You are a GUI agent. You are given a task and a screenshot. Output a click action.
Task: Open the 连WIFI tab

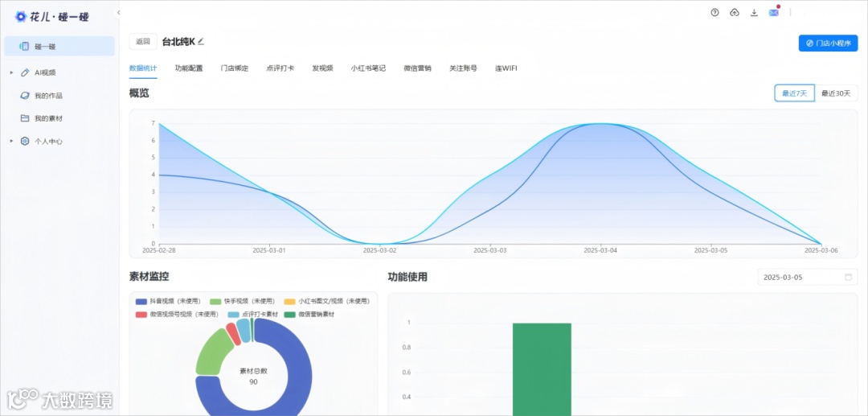pos(506,68)
